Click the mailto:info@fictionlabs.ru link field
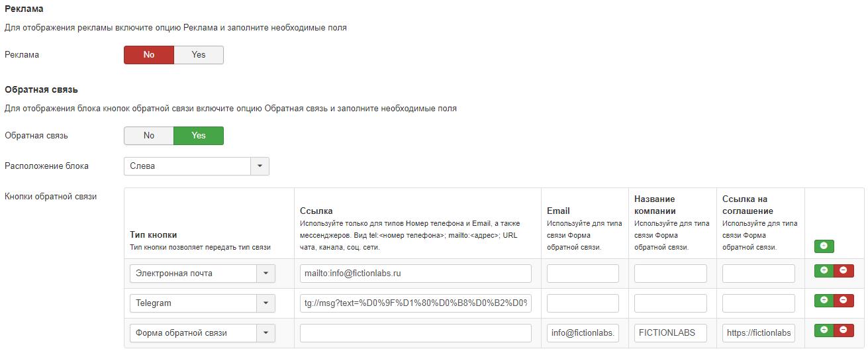Screen dimensions: 868x353 click(x=415, y=274)
